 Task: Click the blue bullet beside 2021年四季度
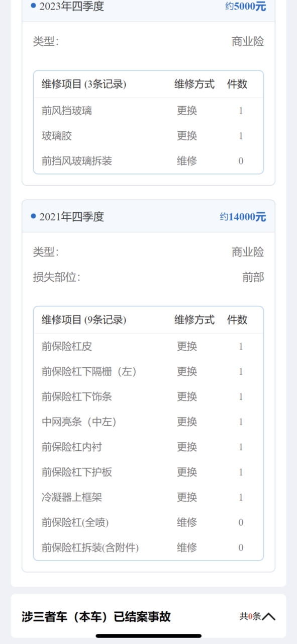[x=34, y=216]
